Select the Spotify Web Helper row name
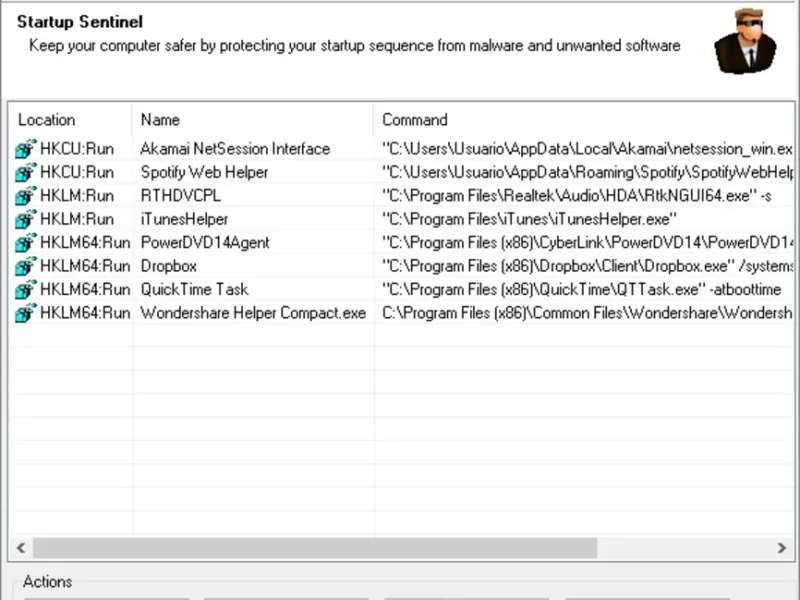 (205, 173)
